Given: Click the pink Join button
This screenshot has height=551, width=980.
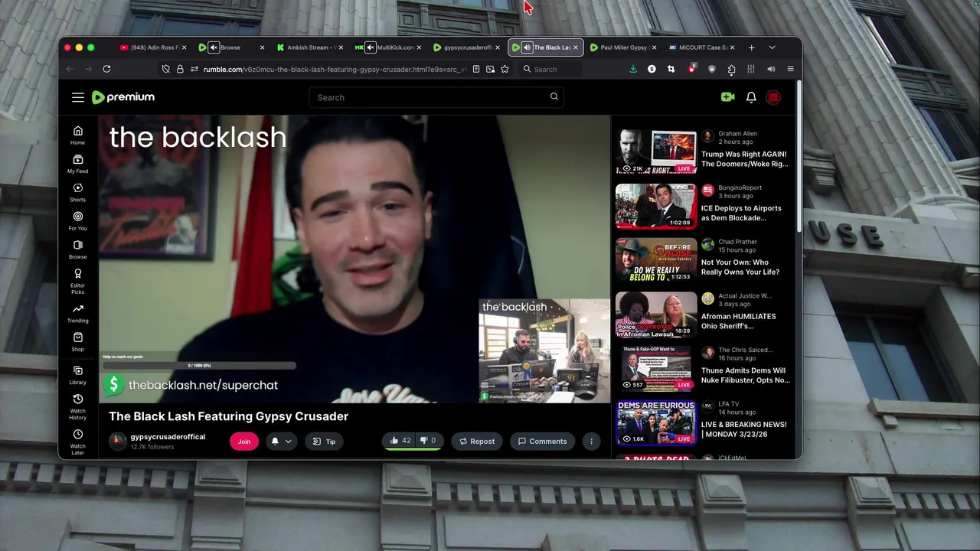Looking at the screenshot, I should [244, 441].
